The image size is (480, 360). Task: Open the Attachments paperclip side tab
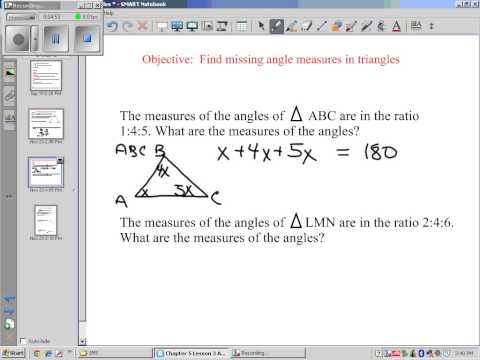(x=10, y=96)
